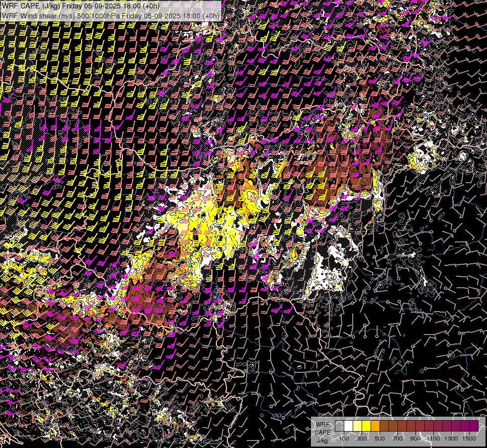
Task: Click the CAPE label in the legend
Action: (x=322, y=433)
